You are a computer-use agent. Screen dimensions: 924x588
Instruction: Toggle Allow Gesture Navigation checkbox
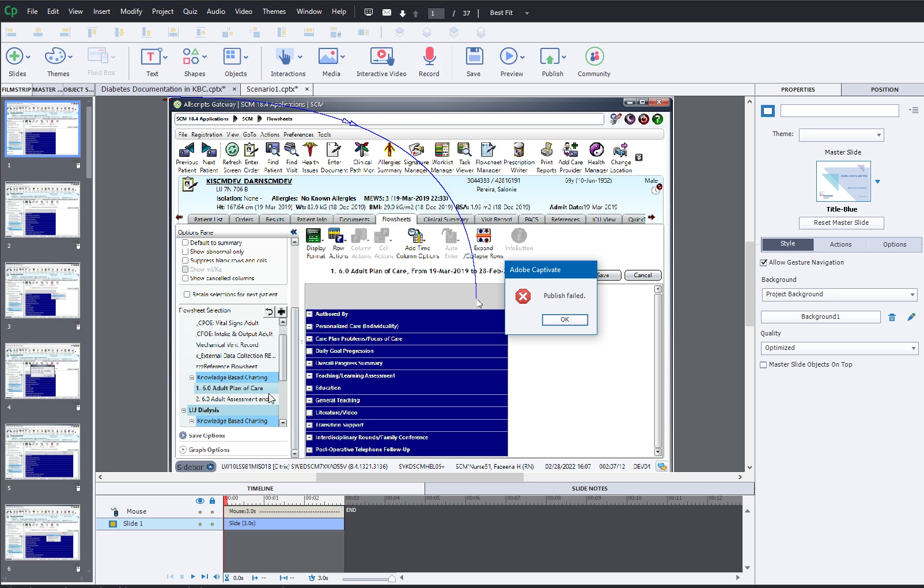coord(764,262)
